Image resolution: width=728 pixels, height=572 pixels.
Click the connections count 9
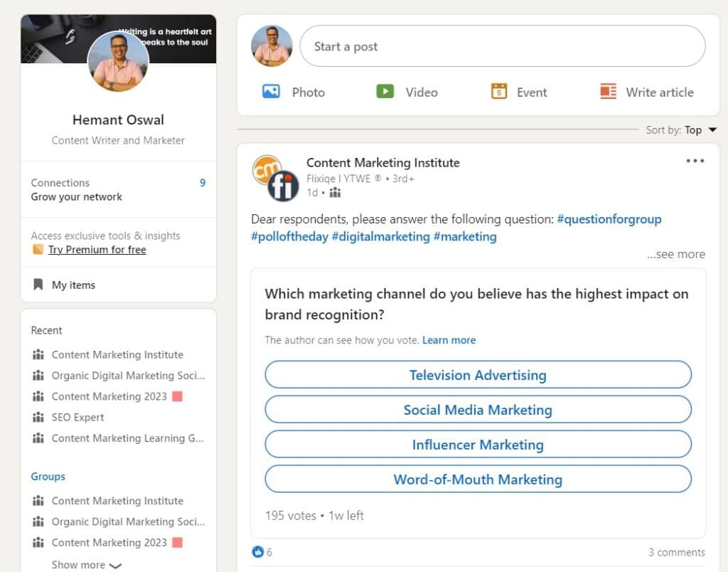coord(203,183)
